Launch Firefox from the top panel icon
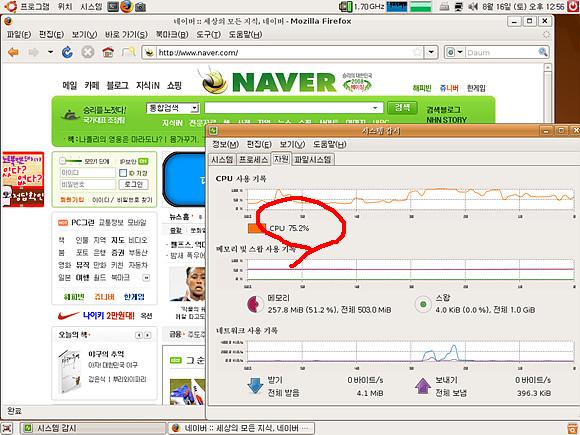This screenshot has height=435, width=580. (127, 6)
